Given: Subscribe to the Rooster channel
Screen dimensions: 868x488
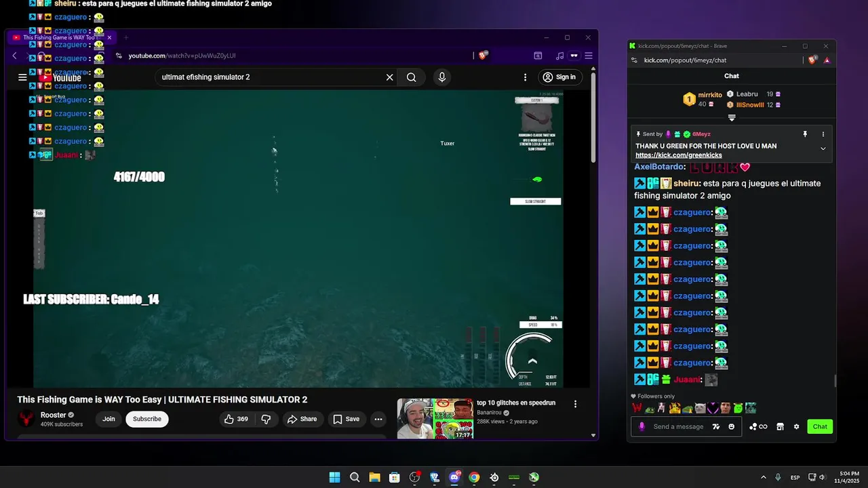Looking at the screenshot, I should point(147,419).
